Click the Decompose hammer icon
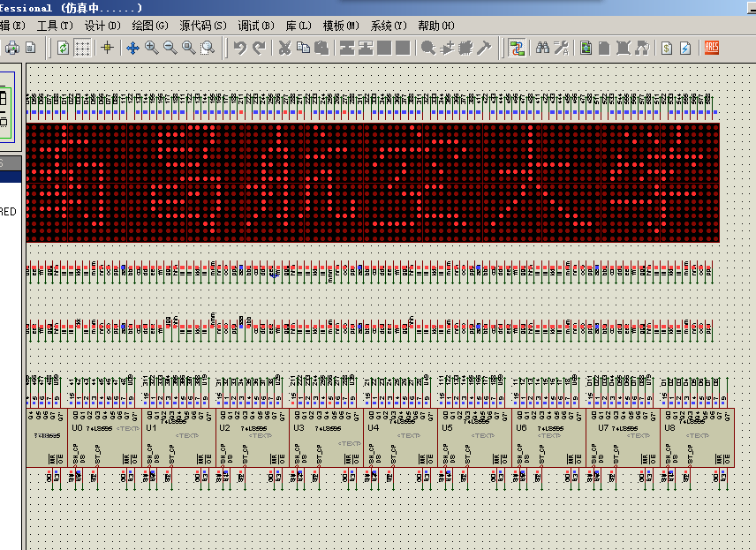The width and height of the screenshot is (756, 550). click(x=484, y=48)
